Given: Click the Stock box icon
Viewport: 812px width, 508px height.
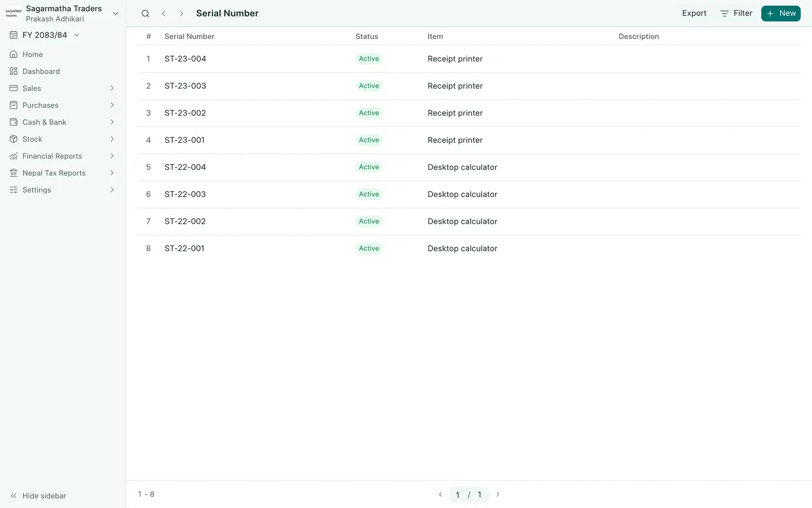Looking at the screenshot, I should click(14, 139).
